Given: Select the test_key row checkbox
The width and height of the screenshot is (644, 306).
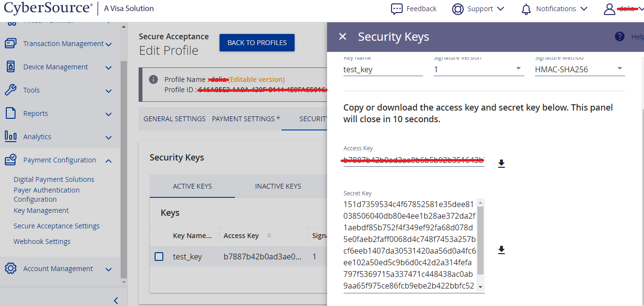Looking at the screenshot, I should pos(159,257).
